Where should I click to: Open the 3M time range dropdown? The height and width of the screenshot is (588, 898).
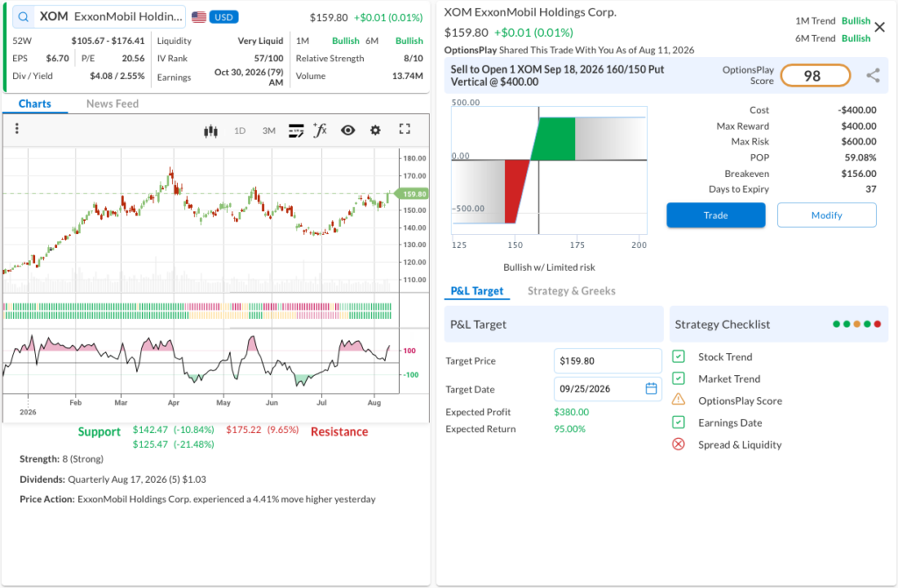click(269, 131)
